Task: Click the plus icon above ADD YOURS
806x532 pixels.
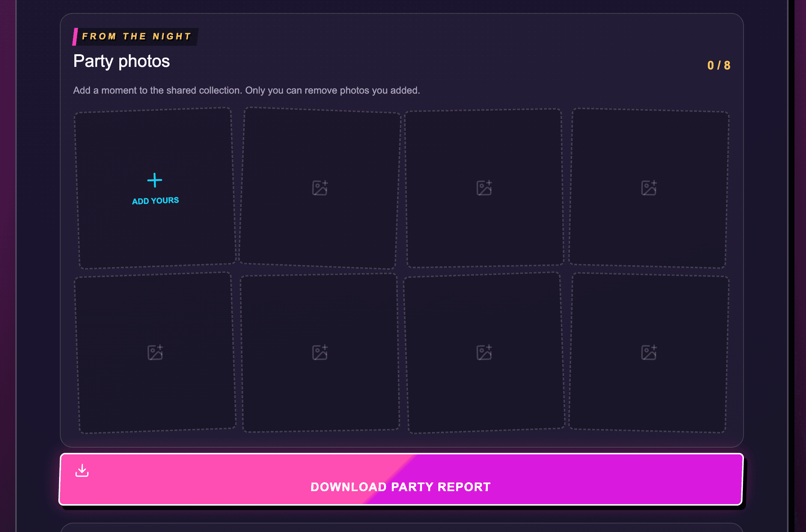Action: (x=155, y=180)
